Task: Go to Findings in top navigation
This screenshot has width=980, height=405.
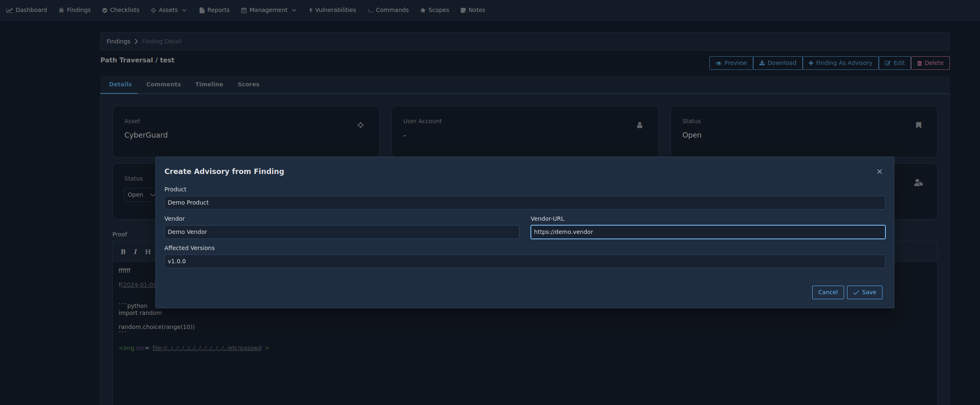Action: click(74, 10)
